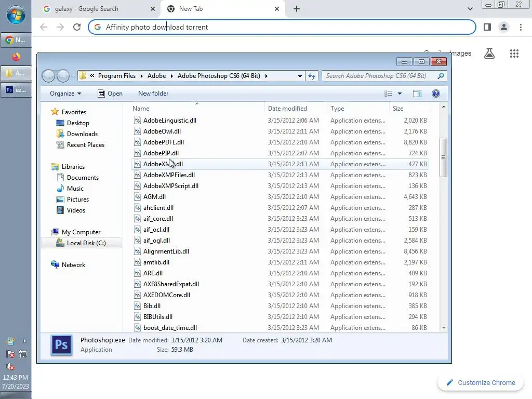
Task: Select the AlignmentLib.dll file
Action: pyautogui.click(x=280, y=251)
